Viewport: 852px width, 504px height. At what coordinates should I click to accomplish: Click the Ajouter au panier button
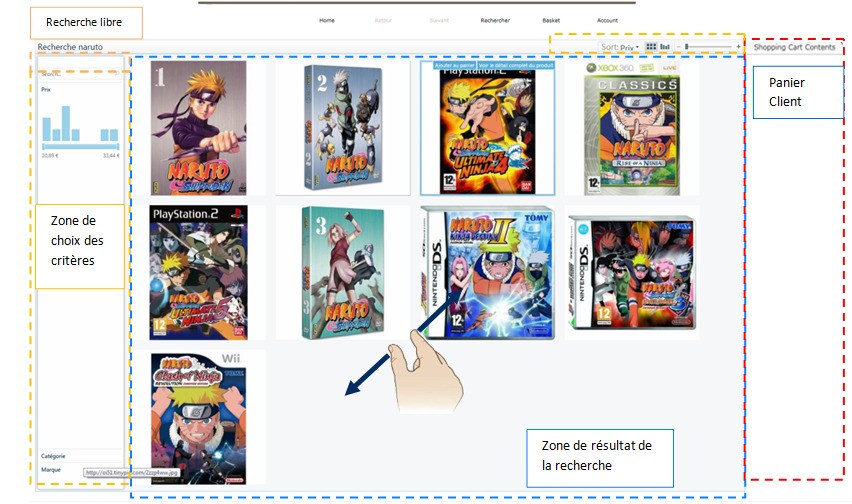(x=455, y=65)
